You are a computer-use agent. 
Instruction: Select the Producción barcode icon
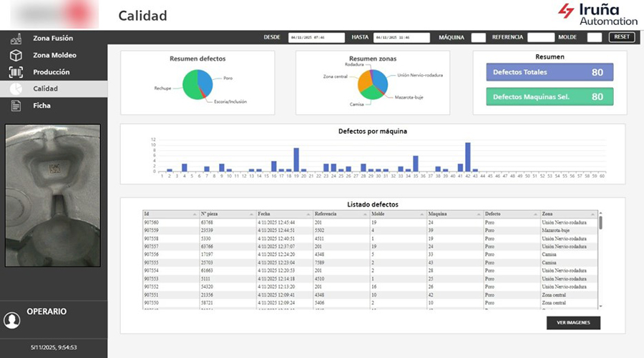16,72
